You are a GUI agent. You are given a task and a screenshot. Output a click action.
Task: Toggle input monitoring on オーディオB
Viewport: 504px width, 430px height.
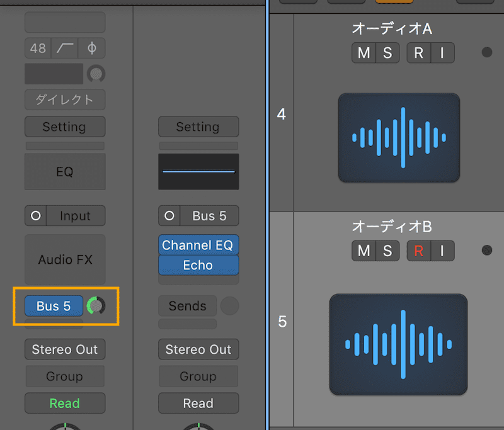click(x=443, y=251)
